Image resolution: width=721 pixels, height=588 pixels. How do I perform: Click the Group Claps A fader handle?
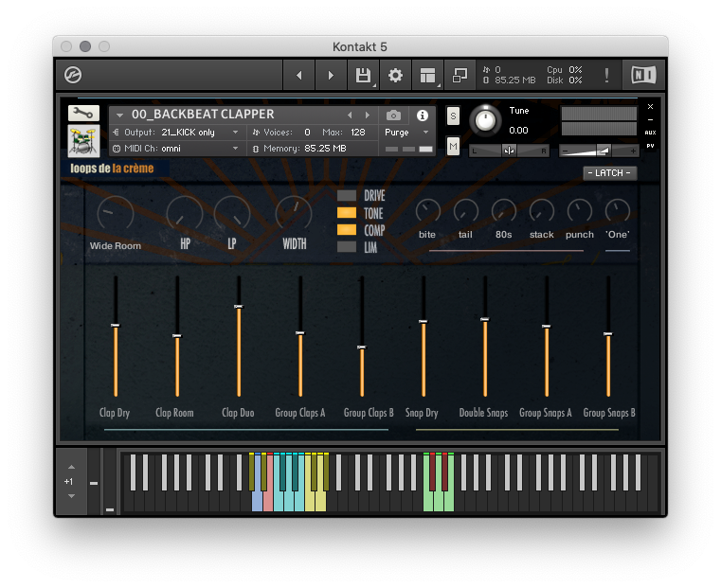tap(300, 333)
